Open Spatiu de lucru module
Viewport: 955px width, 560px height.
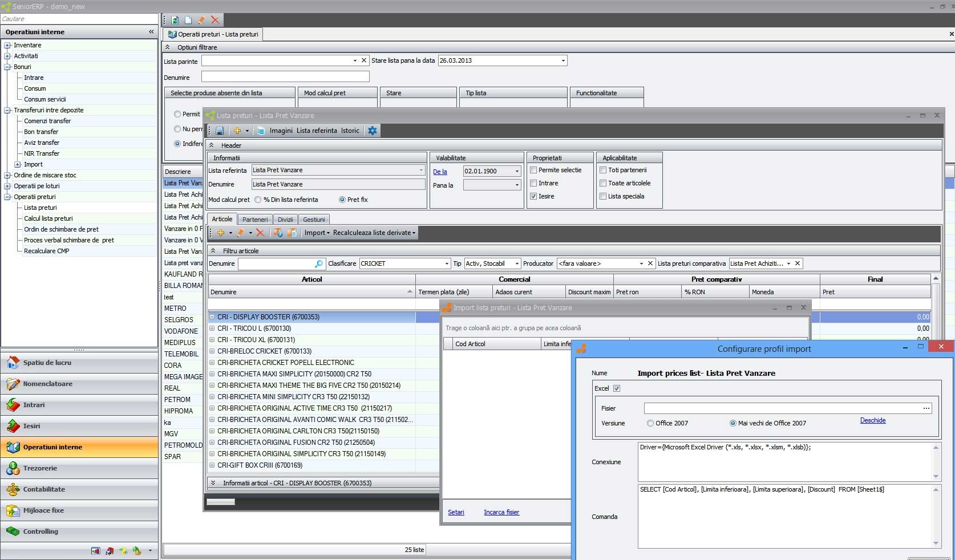click(79, 363)
